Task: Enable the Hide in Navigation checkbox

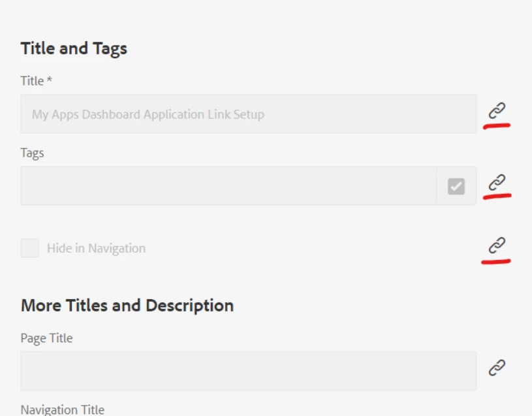Action: (x=29, y=248)
